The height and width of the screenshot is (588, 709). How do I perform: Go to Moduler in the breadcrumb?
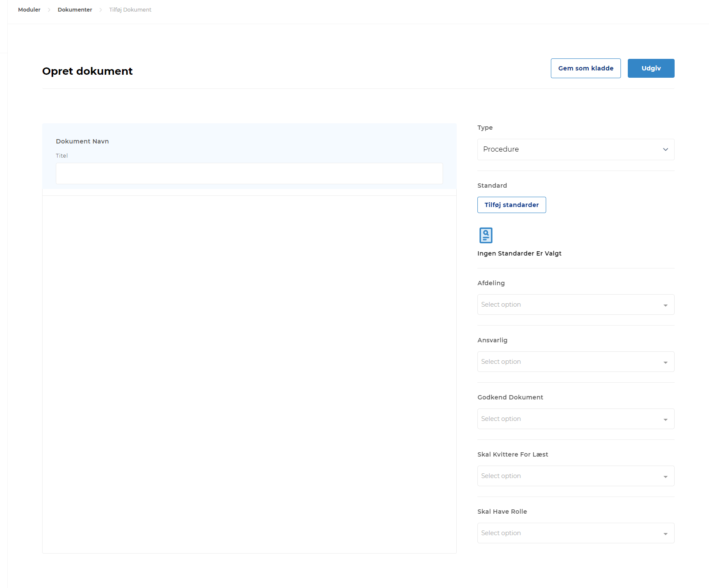pyautogui.click(x=29, y=10)
